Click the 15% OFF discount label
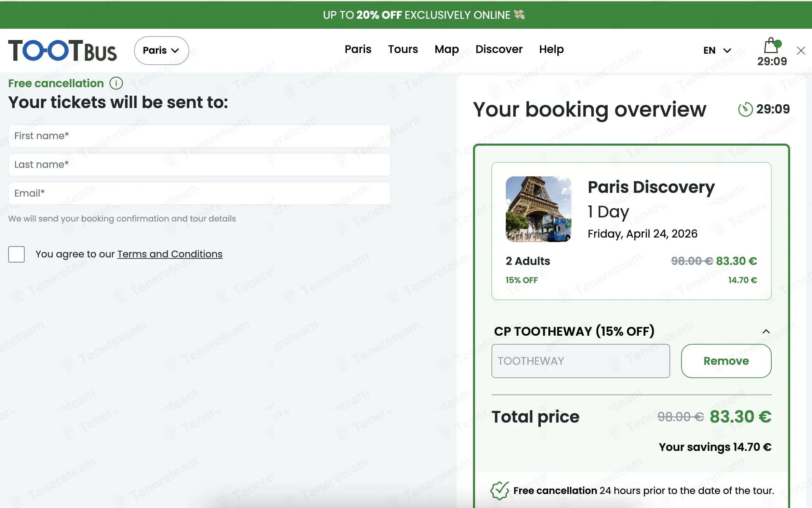This screenshot has height=508, width=812. (x=522, y=280)
